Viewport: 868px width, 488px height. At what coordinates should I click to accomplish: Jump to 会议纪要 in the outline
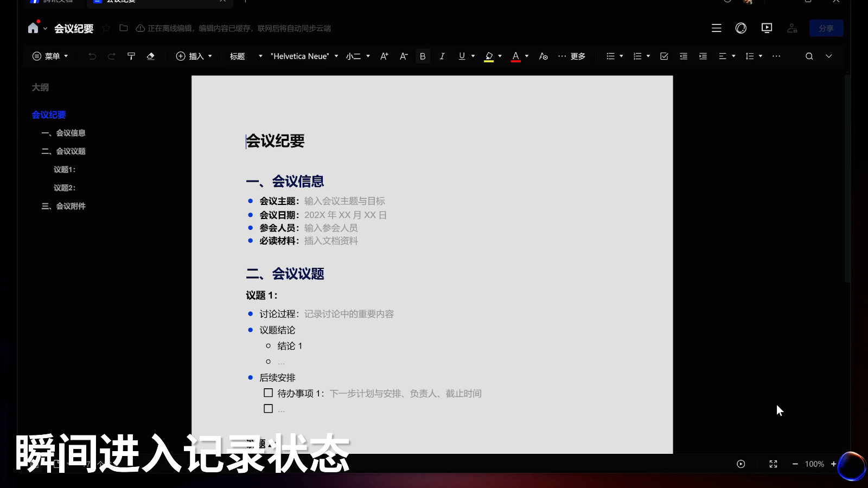click(x=49, y=115)
